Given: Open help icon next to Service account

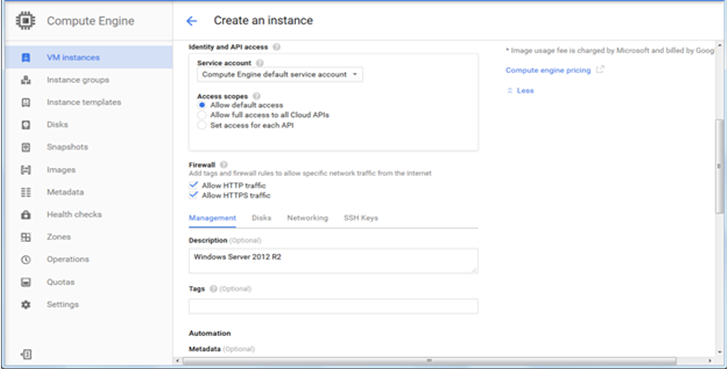Looking at the screenshot, I should pos(260,63).
